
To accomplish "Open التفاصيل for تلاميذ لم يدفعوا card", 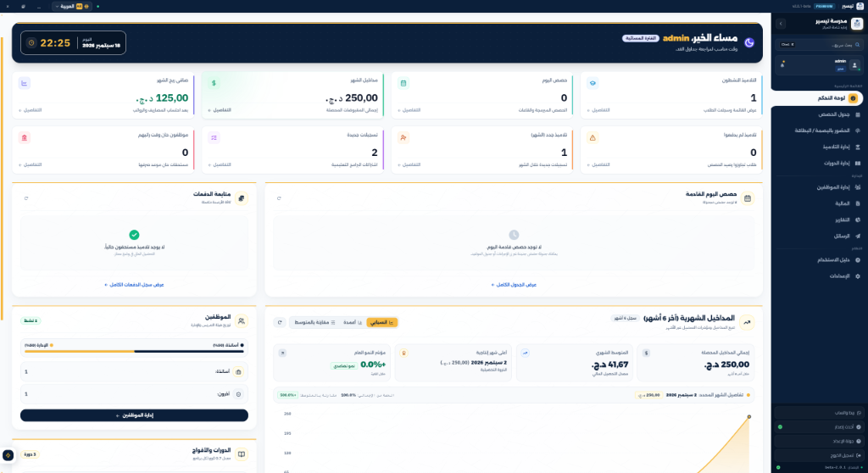I will [598, 164].
